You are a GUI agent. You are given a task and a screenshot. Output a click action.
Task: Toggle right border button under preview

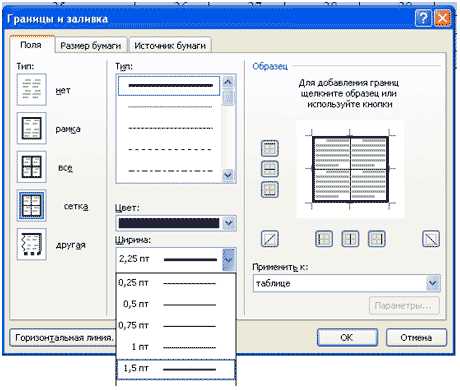(377, 239)
